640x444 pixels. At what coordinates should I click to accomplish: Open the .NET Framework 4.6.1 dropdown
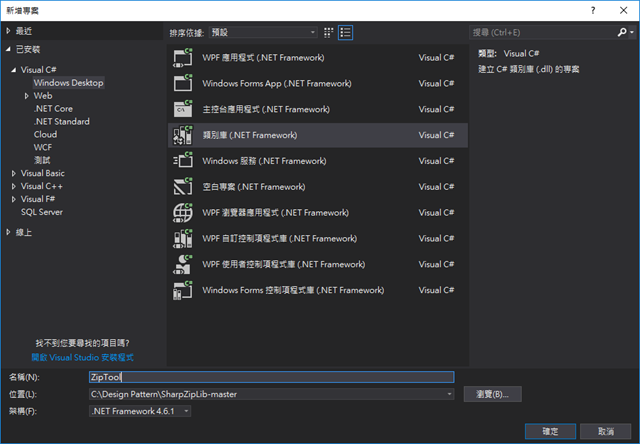(140, 411)
